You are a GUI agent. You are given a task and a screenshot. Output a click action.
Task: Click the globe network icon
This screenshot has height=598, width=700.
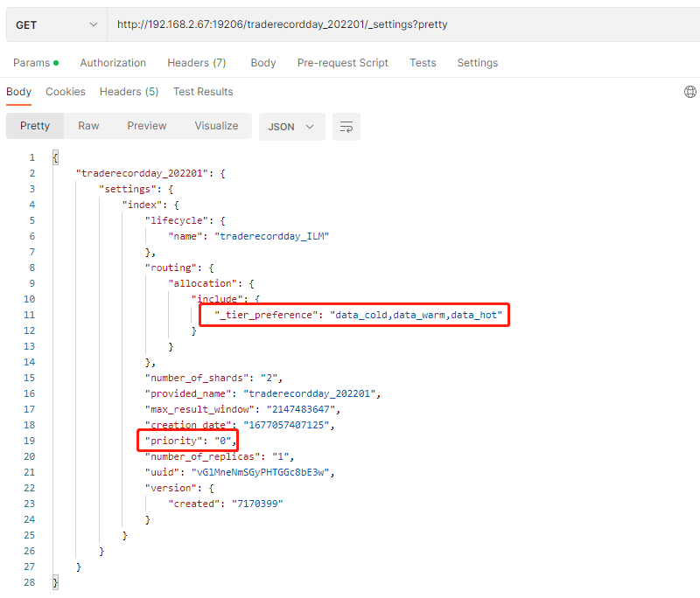(x=690, y=92)
